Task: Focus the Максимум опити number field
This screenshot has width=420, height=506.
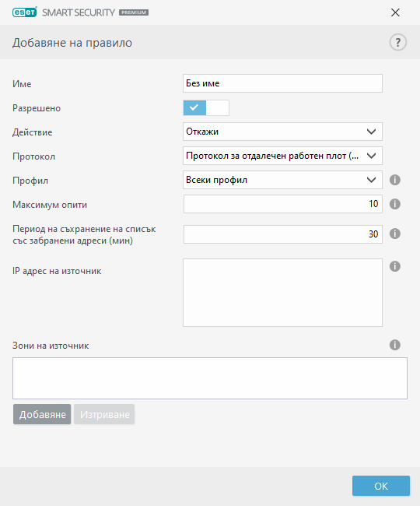Action: [x=283, y=204]
